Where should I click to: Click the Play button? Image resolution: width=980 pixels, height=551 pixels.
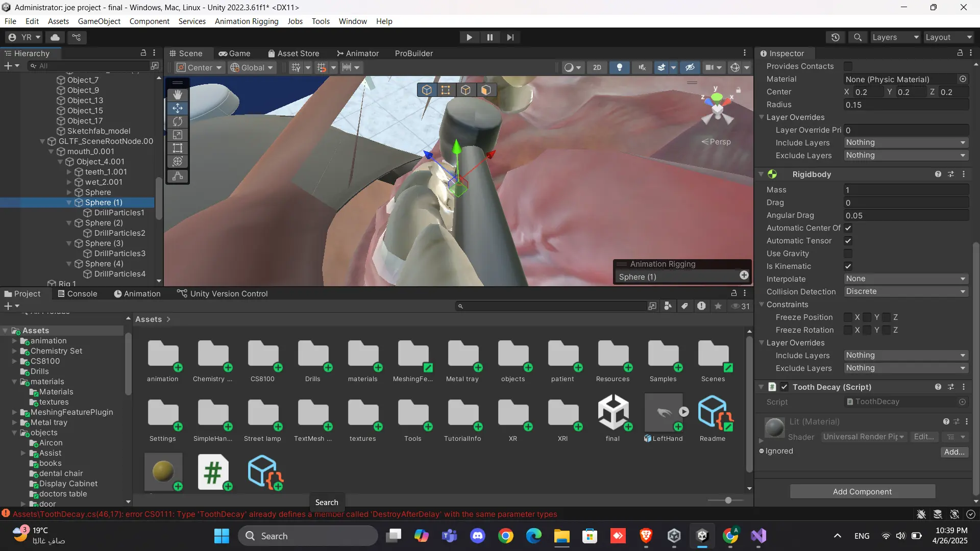tap(469, 37)
